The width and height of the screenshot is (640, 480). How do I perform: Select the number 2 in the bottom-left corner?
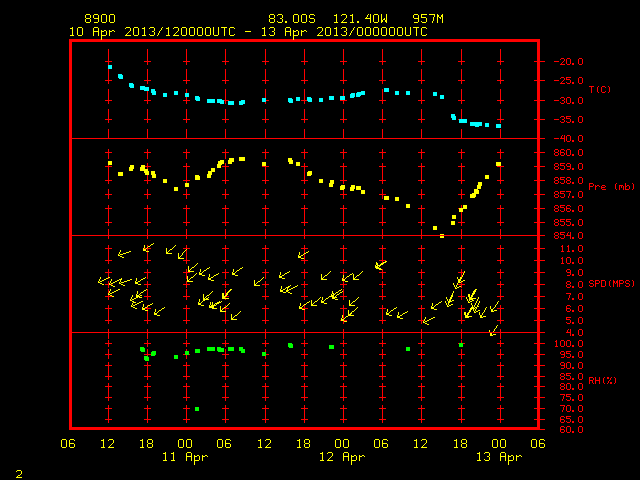click(x=19, y=474)
